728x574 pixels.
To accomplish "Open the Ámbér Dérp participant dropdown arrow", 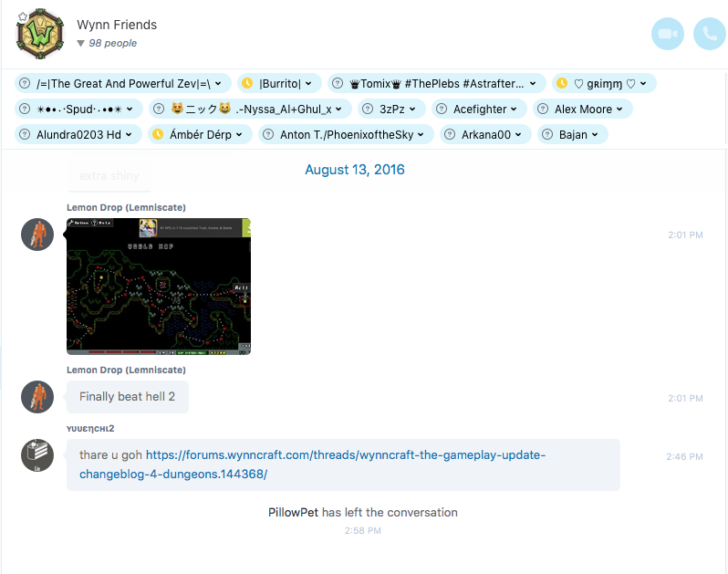I will tap(239, 135).
